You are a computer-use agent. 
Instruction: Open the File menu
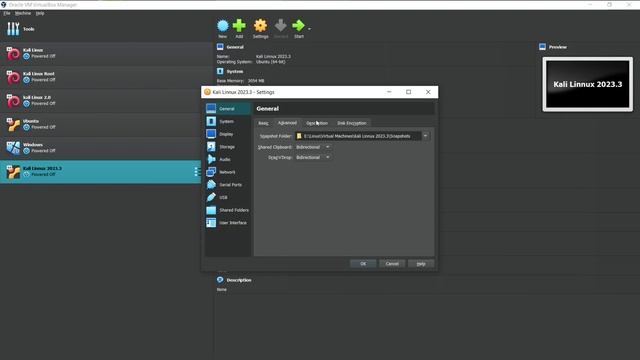(7, 13)
